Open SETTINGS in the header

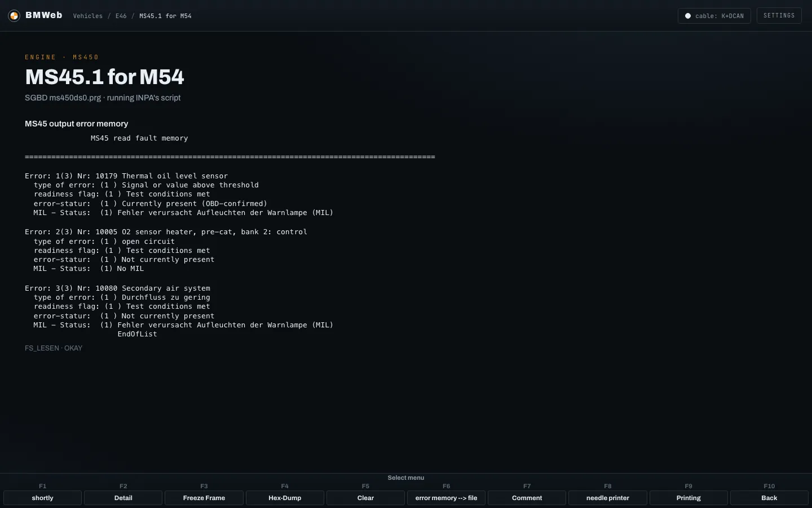coord(779,15)
